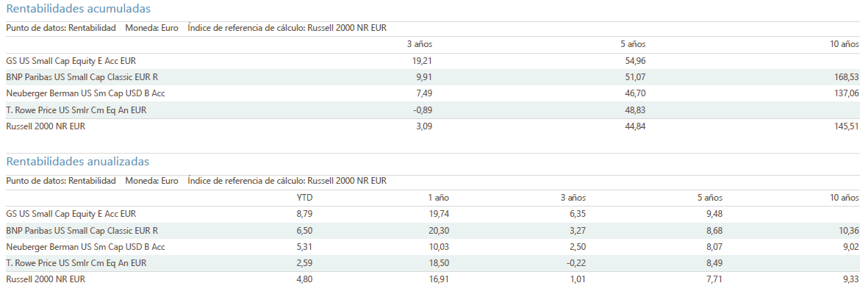Click the Rentabilidades anualizadas section heading
Image resolution: width=868 pixels, height=294 pixels.
[x=77, y=161]
